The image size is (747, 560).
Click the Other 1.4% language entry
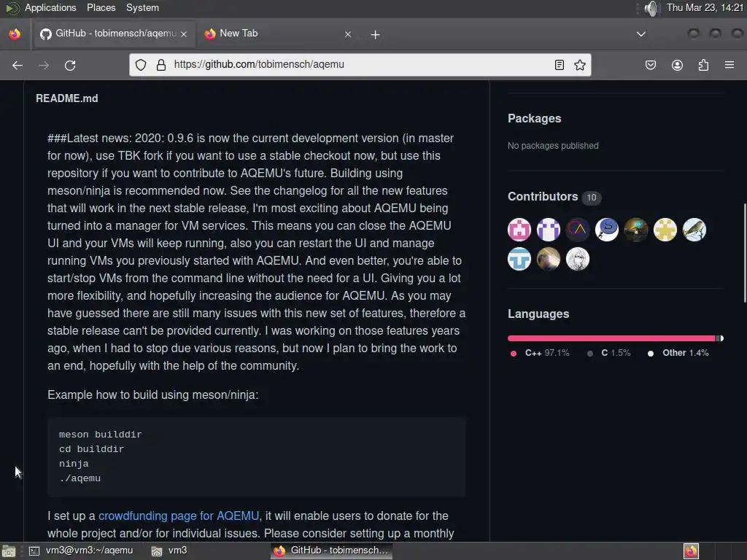678,353
